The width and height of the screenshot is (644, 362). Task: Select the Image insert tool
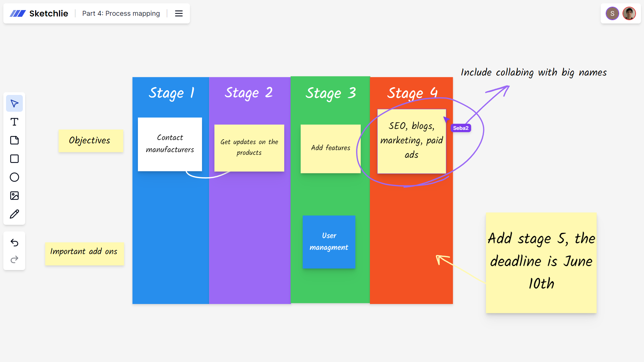pos(14,196)
